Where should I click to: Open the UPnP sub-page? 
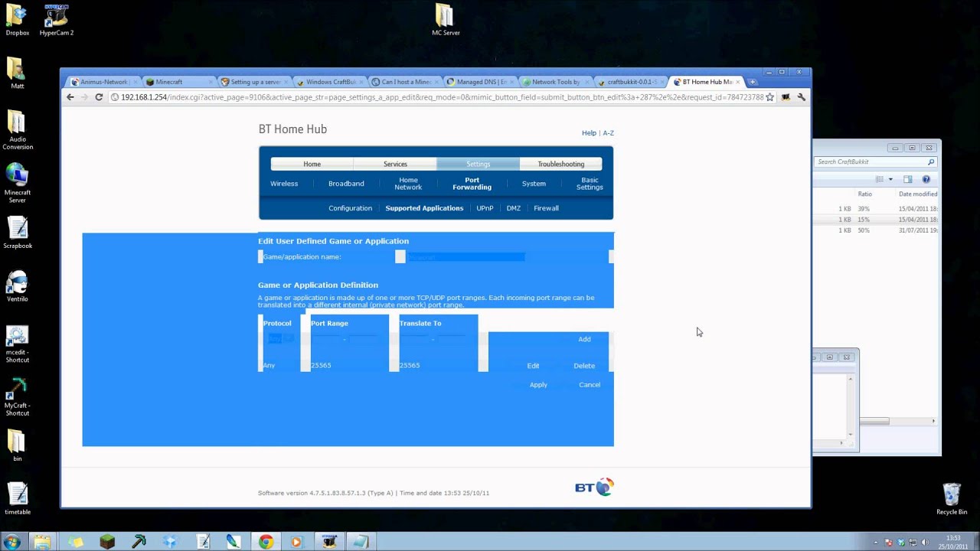(x=485, y=208)
